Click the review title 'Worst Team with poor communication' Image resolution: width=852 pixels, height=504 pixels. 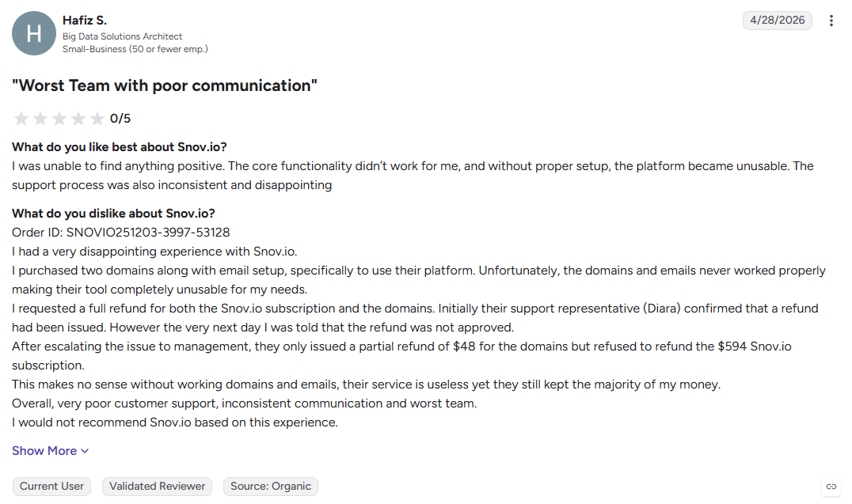pyautogui.click(x=165, y=85)
